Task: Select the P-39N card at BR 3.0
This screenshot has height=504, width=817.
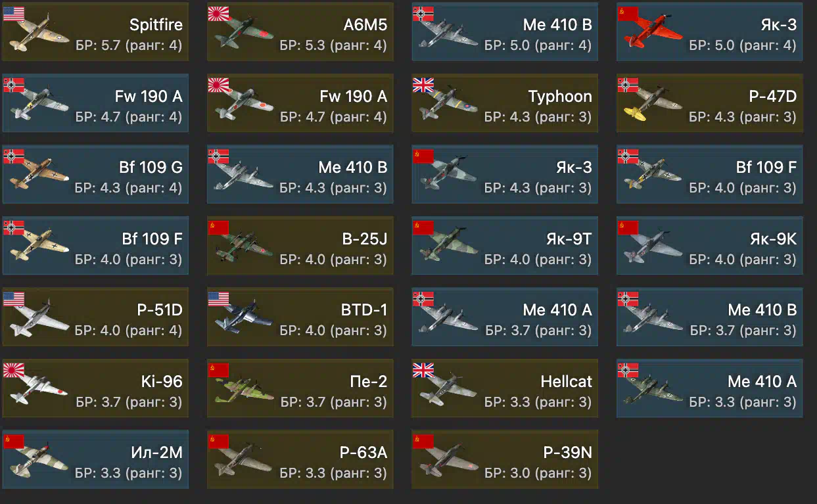Action: [505, 460]
